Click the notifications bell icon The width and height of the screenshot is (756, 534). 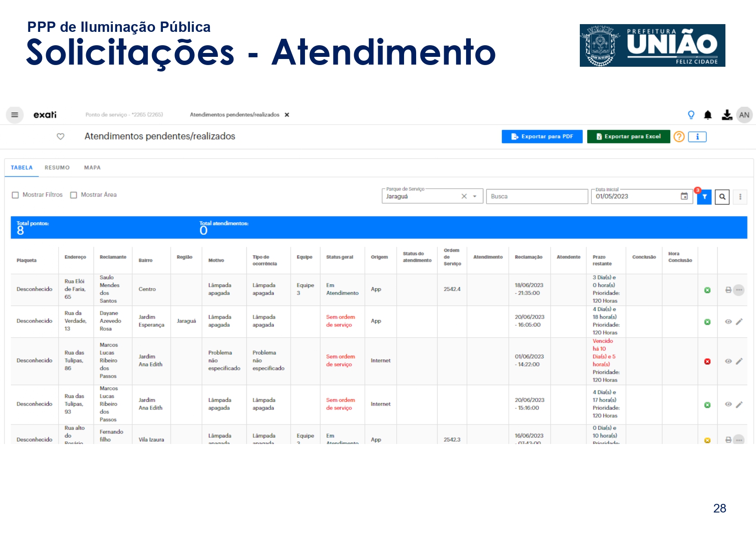(x=708, y=115)
